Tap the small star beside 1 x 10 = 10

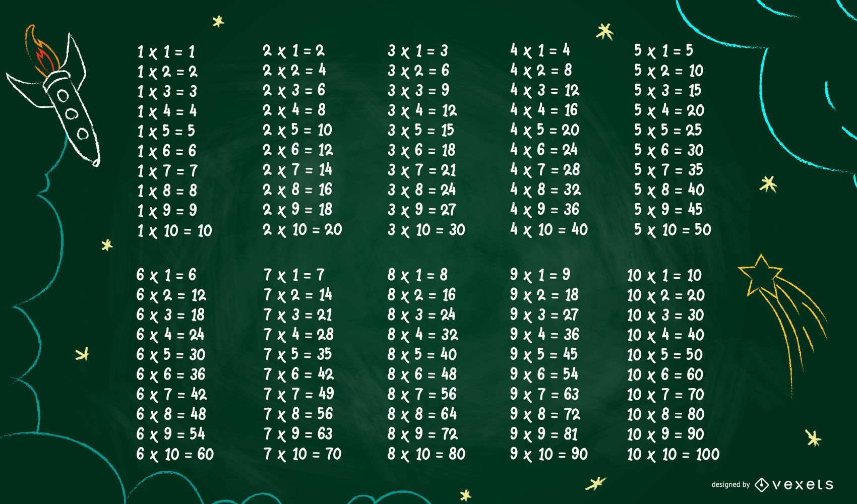[106, 245]
